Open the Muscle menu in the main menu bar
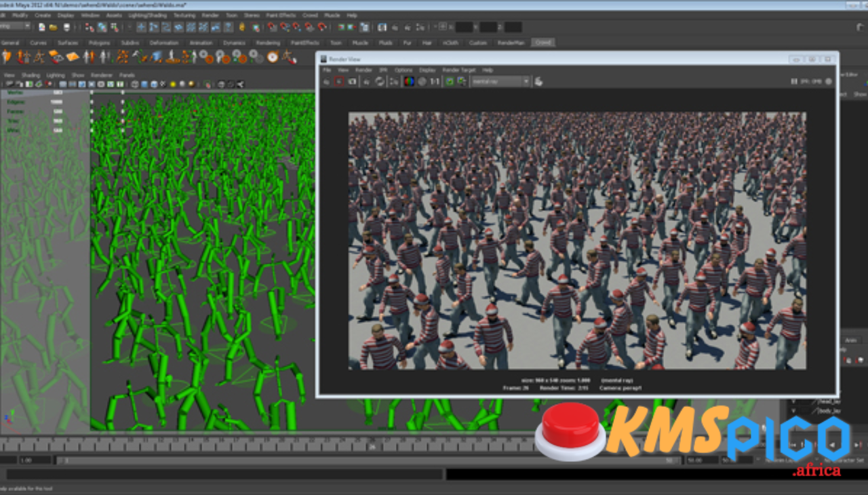Screen dimensions: 868x495 pos(332,15)
